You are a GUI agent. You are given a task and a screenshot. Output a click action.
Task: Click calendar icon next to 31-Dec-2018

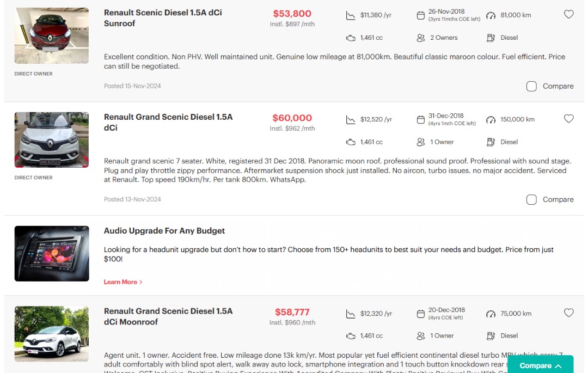(420, 120)
